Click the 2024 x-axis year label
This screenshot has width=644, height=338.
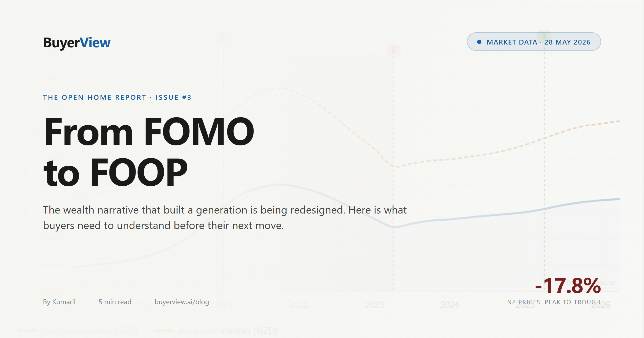coord(449,305)
